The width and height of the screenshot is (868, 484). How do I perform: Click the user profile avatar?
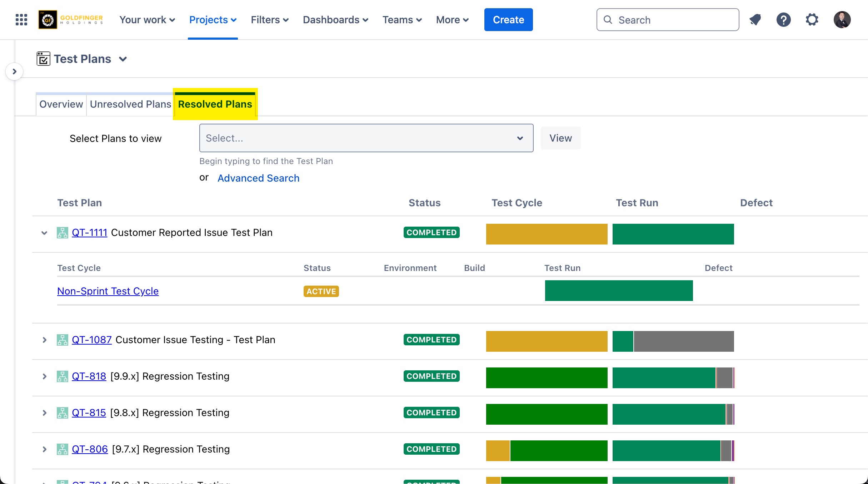tap(842, 20)
